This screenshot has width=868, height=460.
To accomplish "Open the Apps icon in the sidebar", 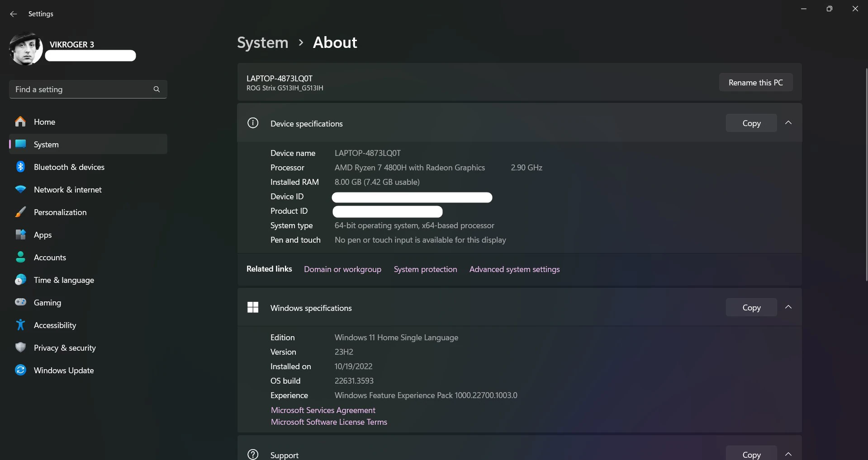I will [x=20, y=235].
